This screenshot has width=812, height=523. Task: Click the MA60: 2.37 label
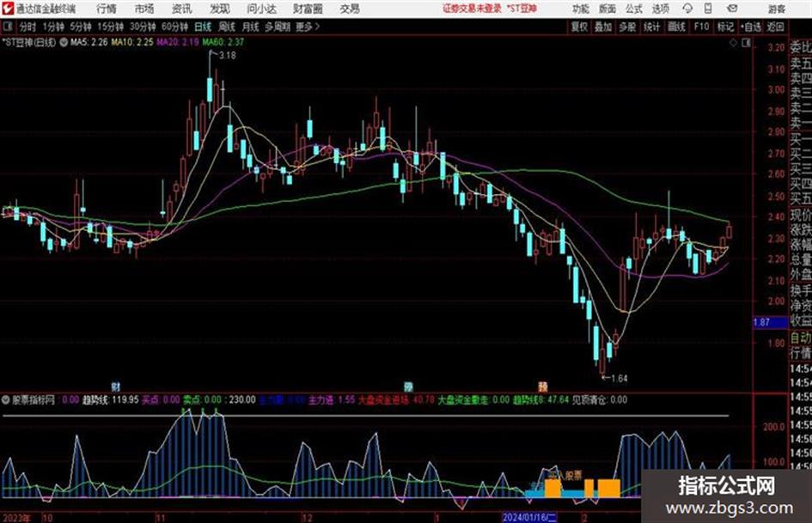pyautogui.click(x=223, y=42)
